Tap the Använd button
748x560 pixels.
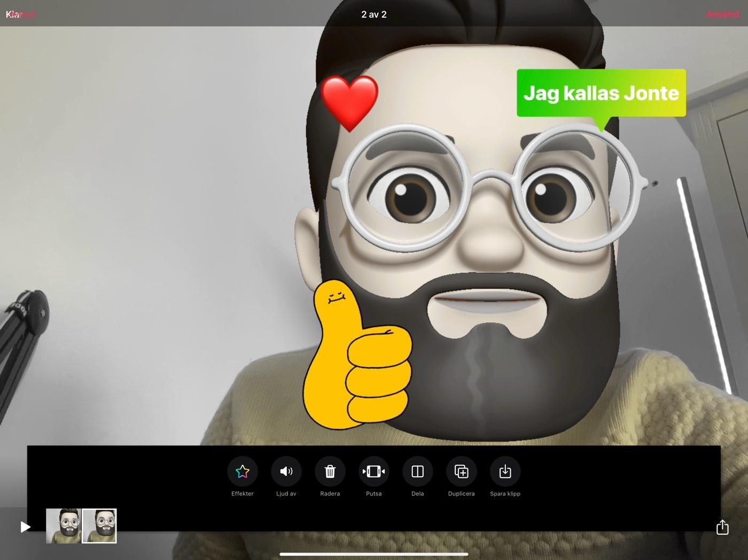(x=722, y=14)
